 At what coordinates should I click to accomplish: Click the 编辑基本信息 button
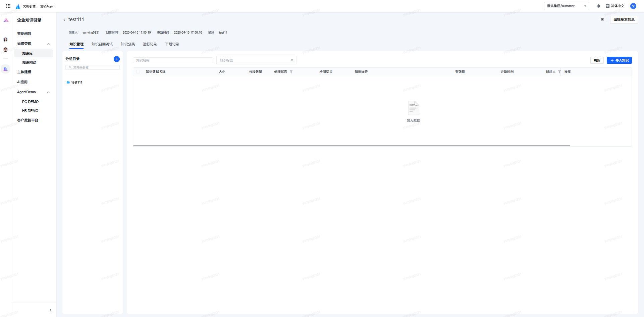coord(624,20)
